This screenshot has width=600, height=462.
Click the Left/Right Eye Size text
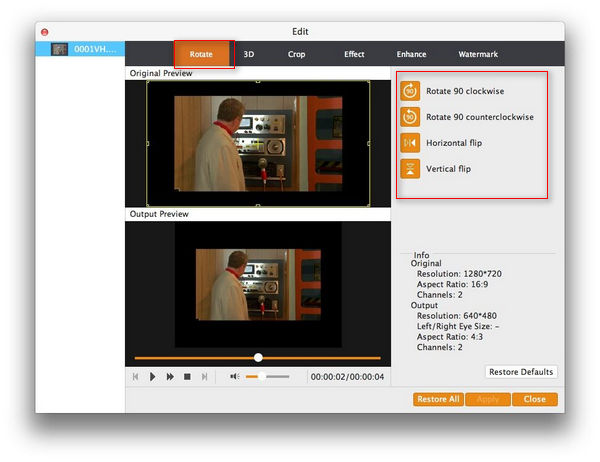coord(458,327)
